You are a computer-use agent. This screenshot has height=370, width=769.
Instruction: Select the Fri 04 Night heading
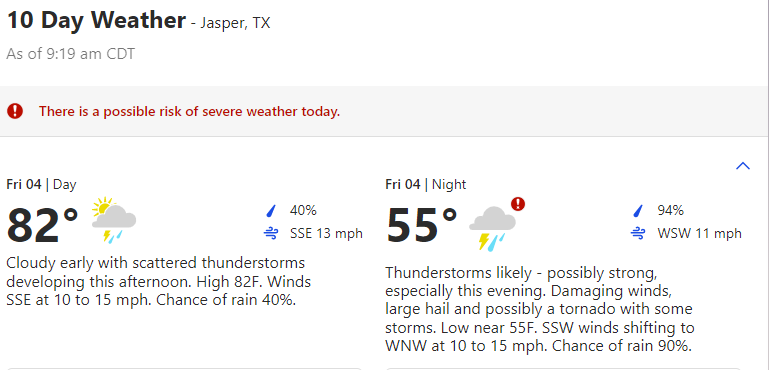426,185
